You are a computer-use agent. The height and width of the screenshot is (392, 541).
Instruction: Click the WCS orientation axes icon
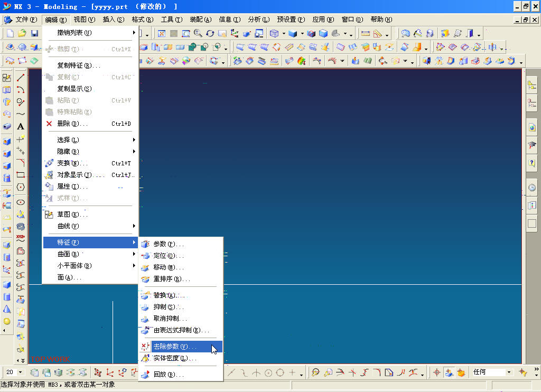pos(235,33)
